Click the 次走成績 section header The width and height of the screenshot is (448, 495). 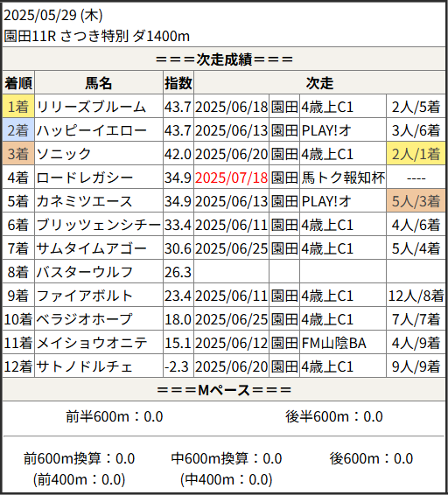click(224, 59)
